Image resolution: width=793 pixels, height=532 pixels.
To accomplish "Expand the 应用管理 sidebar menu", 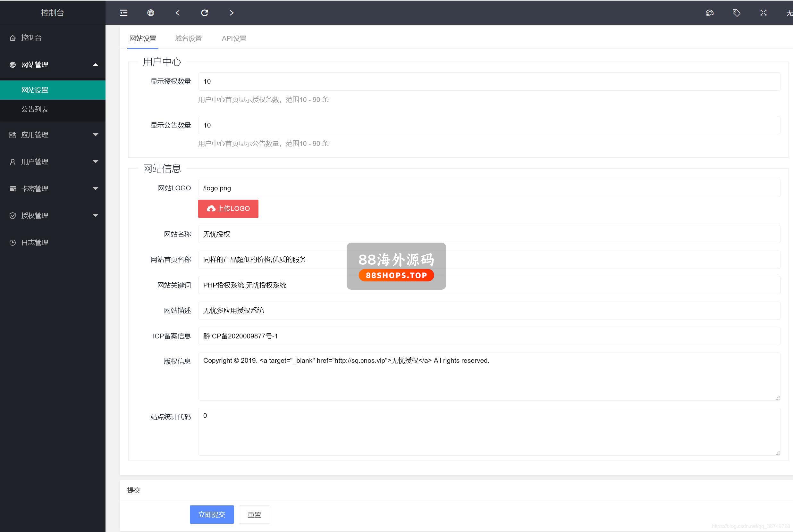I will point(53,135).
